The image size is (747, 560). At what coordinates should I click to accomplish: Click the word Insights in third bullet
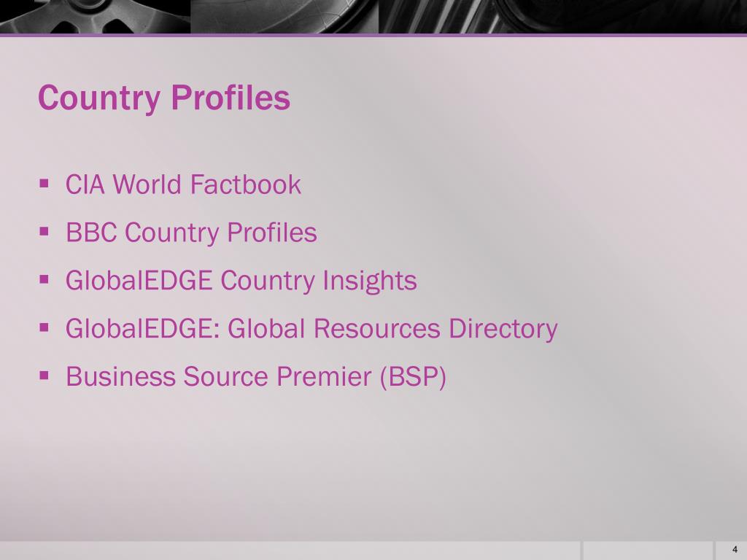(370, 281)
